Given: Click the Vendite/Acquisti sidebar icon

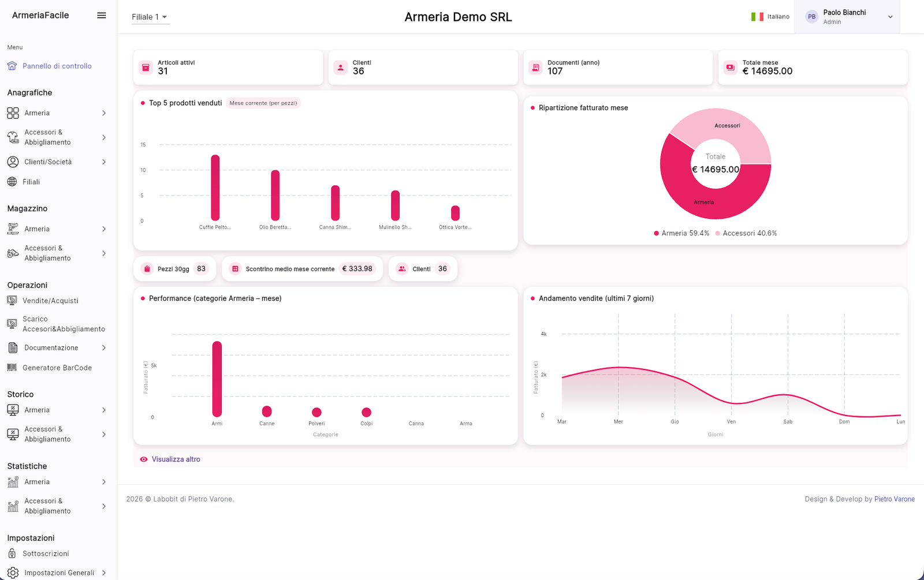Looking at the screenshot, I should [x=12, y=301].
